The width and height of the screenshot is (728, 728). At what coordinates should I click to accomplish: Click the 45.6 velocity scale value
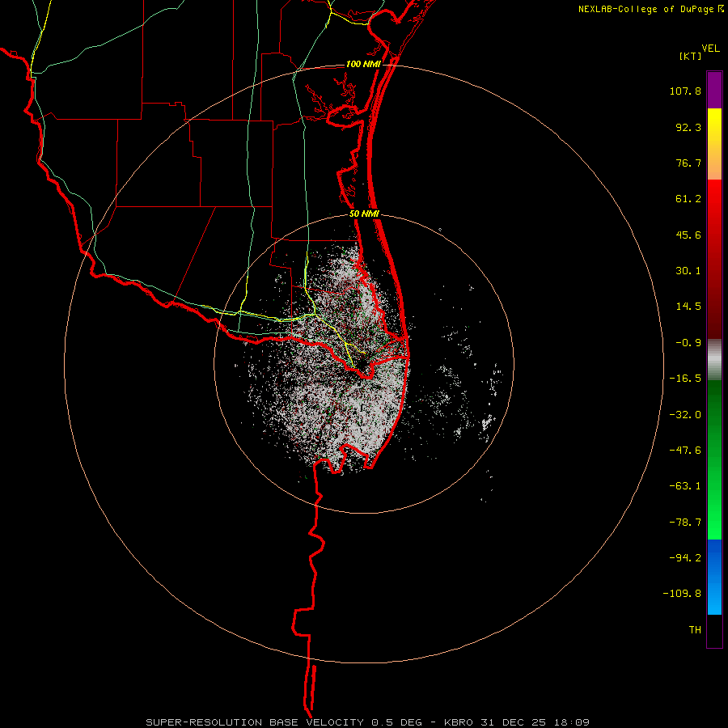pyautogui.click(x=688, y=235)
